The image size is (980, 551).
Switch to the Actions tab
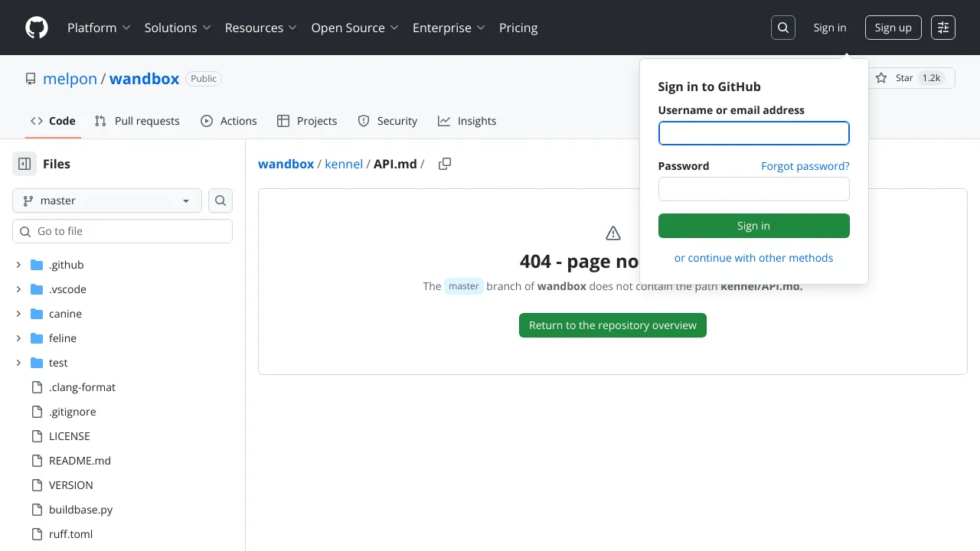(x=229, y=121)
